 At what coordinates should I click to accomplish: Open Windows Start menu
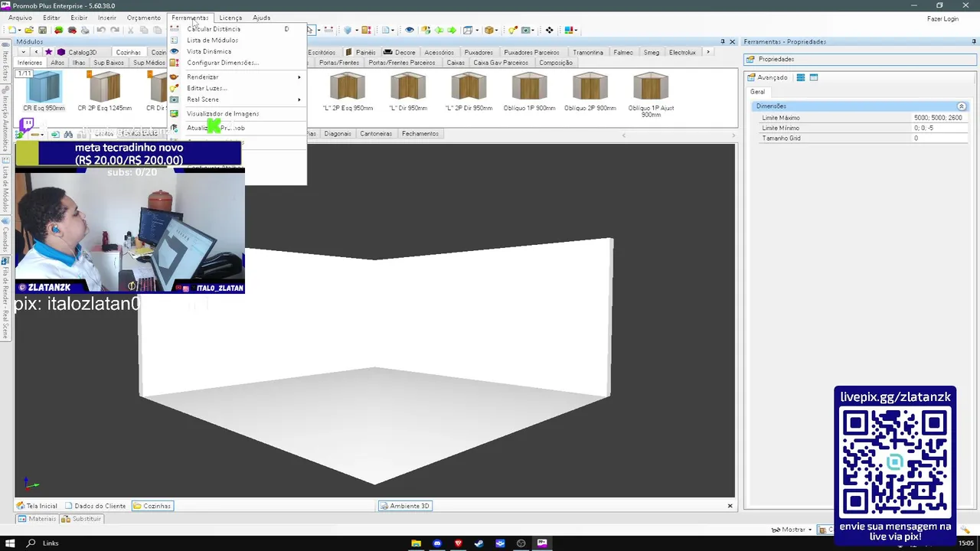[10, 543]
